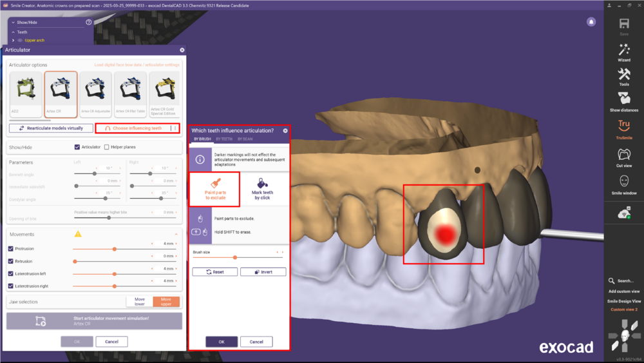Open TruSmile rendering option
Viewport: 644px width, 363px height.
click(624, 126)
